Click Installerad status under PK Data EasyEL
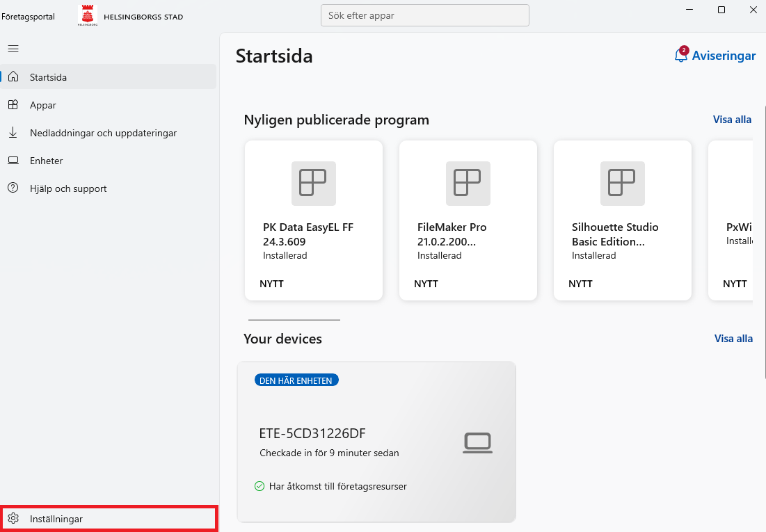 pyautogui.click(x=285, y=255)
